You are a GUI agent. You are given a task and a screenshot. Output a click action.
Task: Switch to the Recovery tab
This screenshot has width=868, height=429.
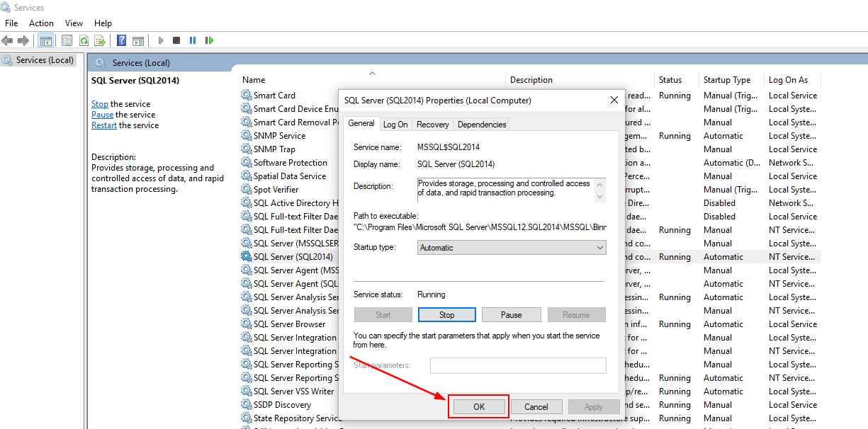pyautogui.click(x=433, y=125)
